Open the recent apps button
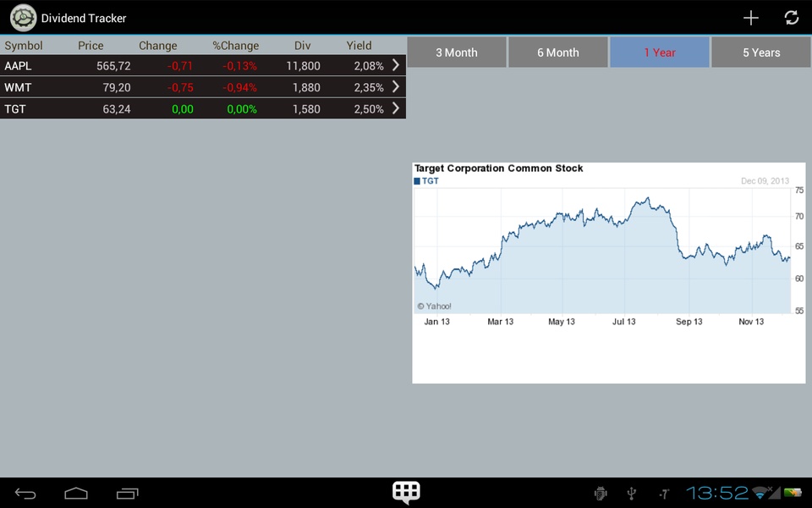812x508 pixels. (128, 494)
